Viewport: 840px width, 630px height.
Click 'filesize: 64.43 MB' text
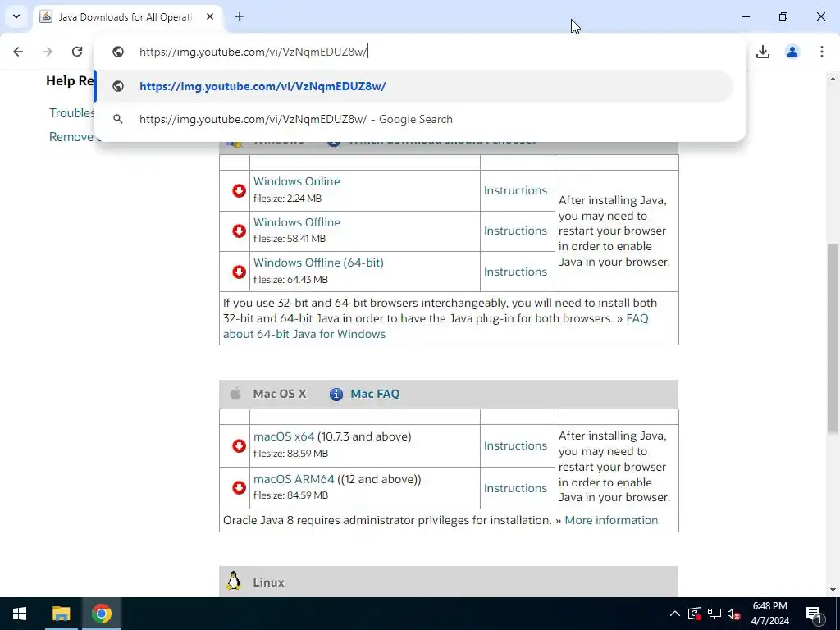click(290, 279)
